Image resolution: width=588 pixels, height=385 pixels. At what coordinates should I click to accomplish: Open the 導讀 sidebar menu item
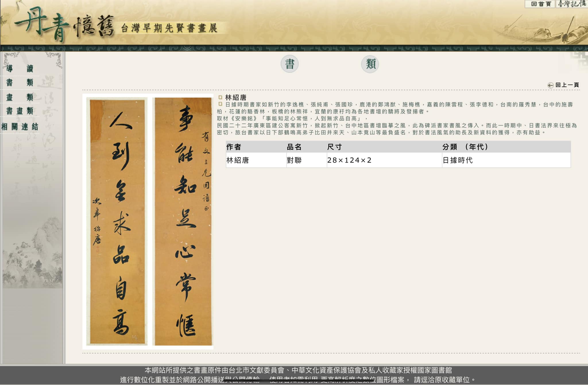pyautogui.click(x=20, y=68)
